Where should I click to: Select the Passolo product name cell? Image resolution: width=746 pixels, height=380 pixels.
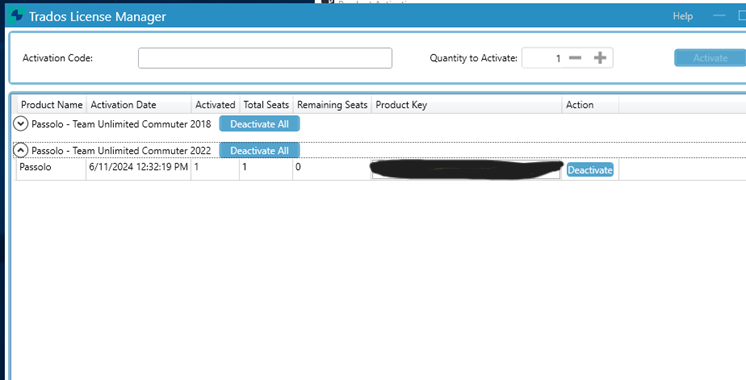click(x=51, y=169)
